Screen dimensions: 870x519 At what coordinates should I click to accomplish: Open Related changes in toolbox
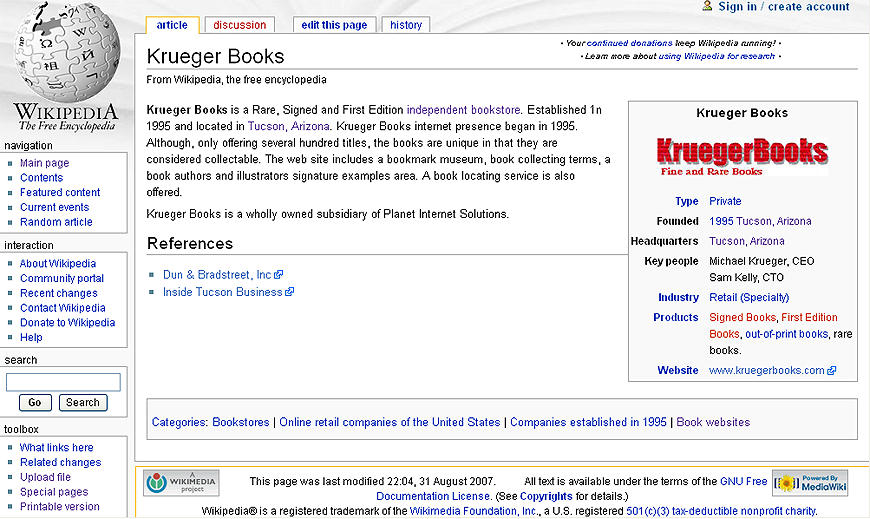pos(60,462)
